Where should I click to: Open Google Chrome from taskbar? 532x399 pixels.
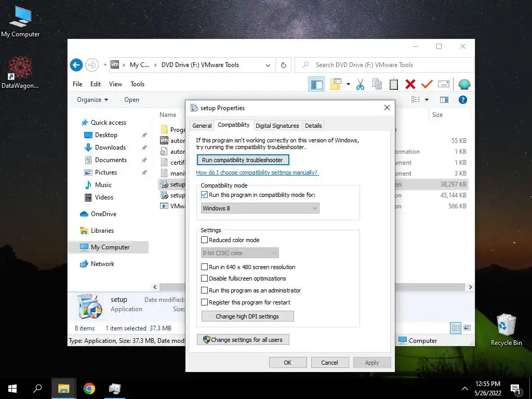89,389
